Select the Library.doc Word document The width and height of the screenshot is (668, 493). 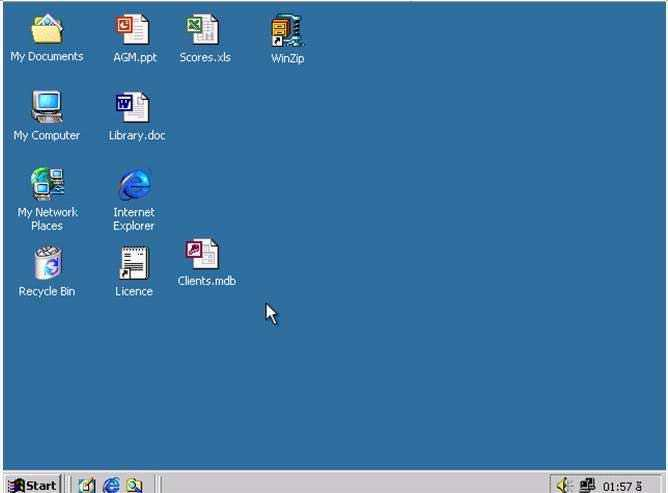coord(134,108)
